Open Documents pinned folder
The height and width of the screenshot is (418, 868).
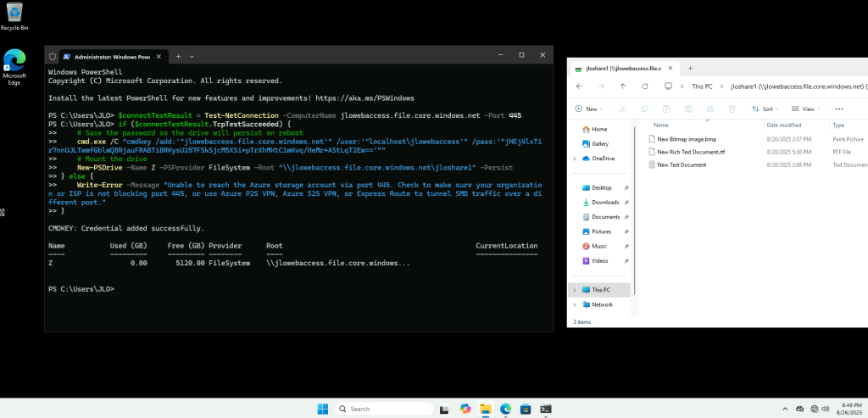tap(605, 217)
